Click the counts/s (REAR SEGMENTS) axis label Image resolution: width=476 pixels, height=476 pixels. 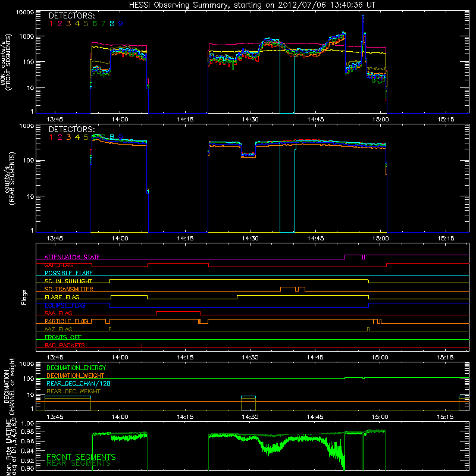pyautogui.click(x=10, y=178)
